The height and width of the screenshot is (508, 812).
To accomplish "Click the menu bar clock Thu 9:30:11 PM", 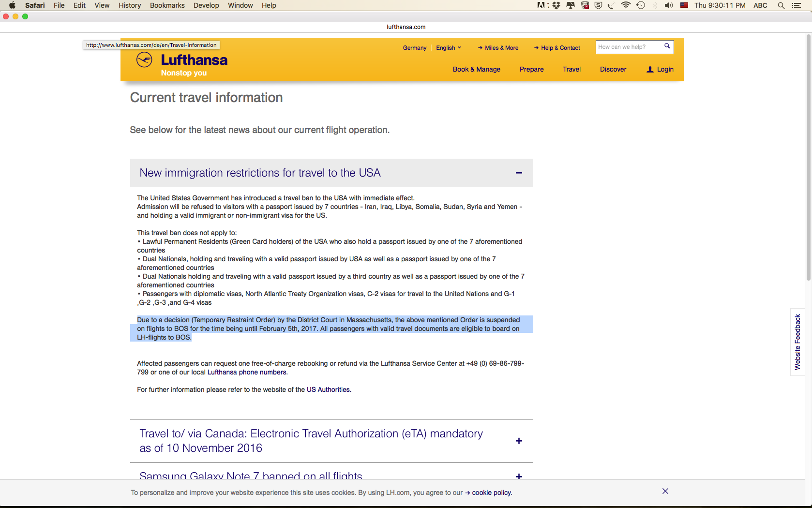I will (x=720, y=5).
